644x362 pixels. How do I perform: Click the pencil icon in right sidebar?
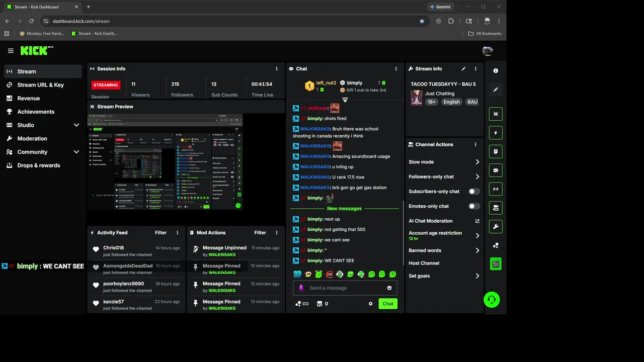(x=496, y=89)
